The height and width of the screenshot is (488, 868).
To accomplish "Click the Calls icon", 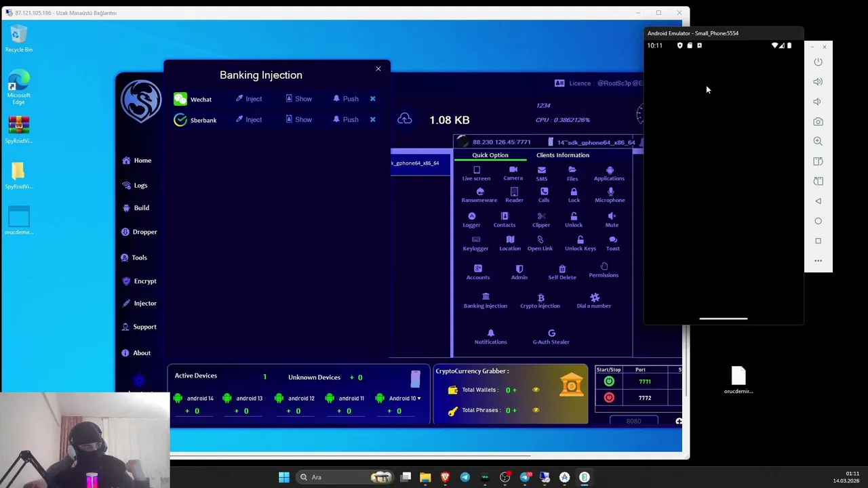I will [x=544, y=192].
